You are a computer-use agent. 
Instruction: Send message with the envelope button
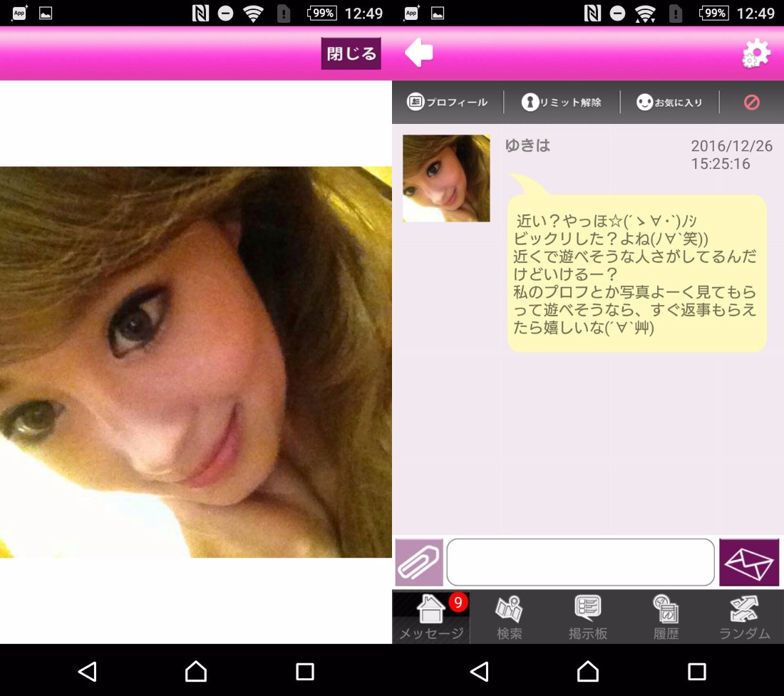click(749, 562)
